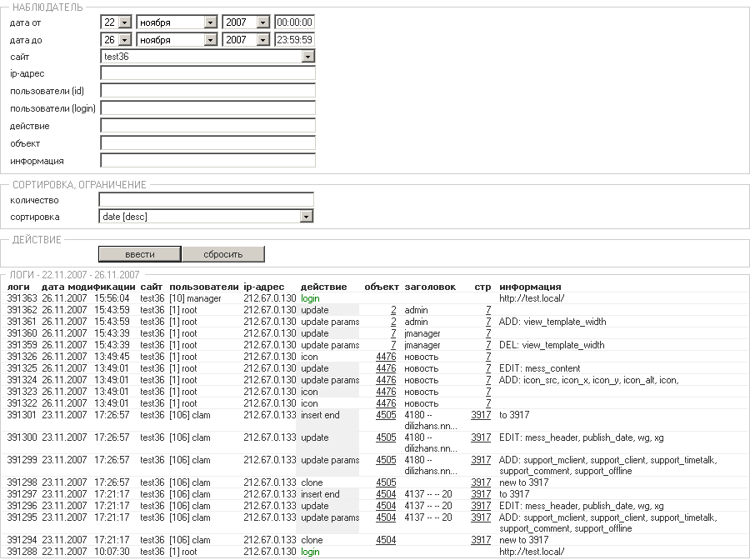Open page link 3917 in log row 391301
Screen dimensions: 750x560
(x=481, y=415)
